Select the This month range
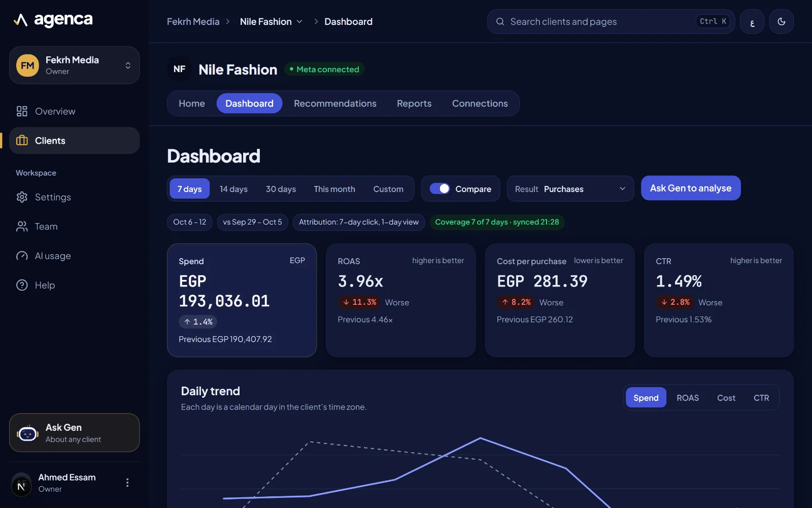The height and width of the screenshot is (508, 812). (x=334, y=189)
